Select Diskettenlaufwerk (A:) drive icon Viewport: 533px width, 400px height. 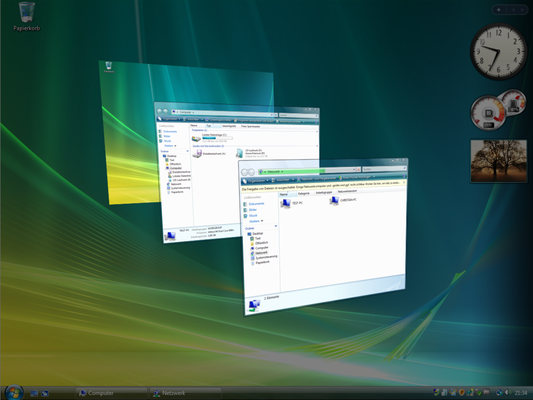[197, 154]
